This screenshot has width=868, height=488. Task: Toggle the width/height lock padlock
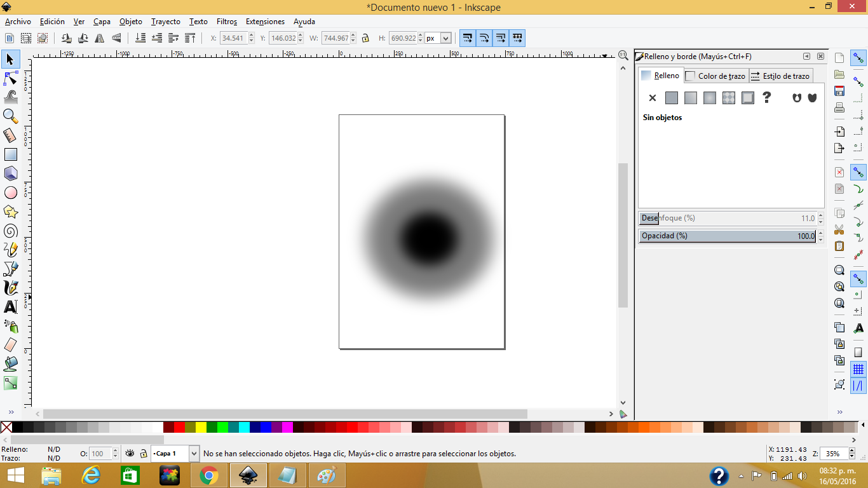coord(365,37)
